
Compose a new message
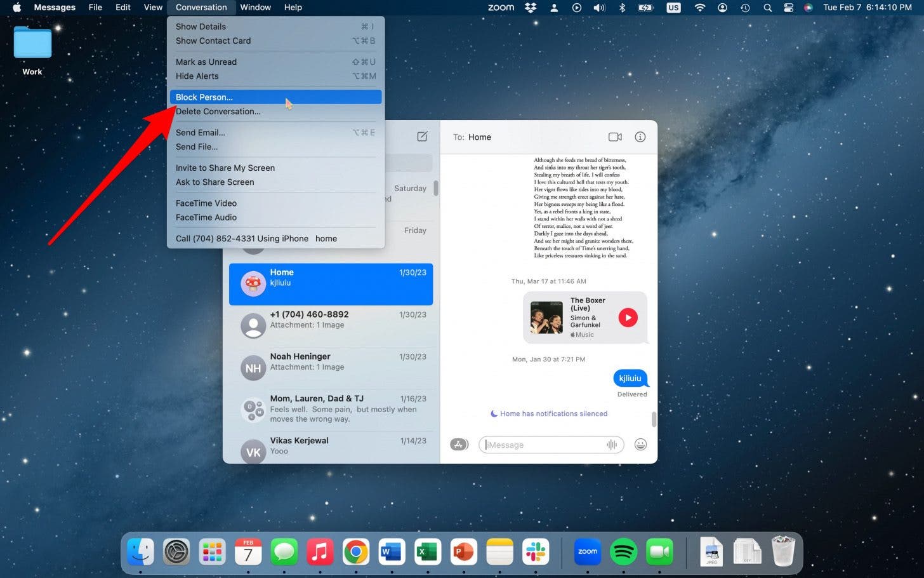(422, 137)
